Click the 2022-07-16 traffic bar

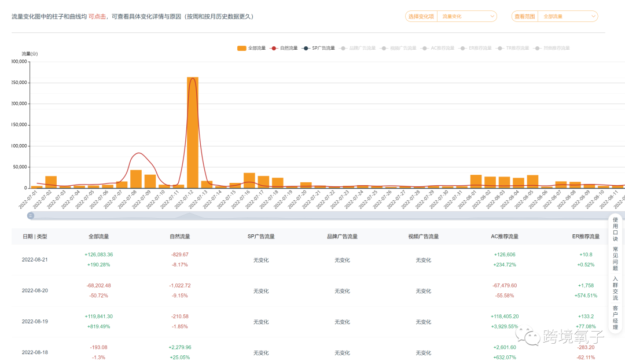pos(249,180)
